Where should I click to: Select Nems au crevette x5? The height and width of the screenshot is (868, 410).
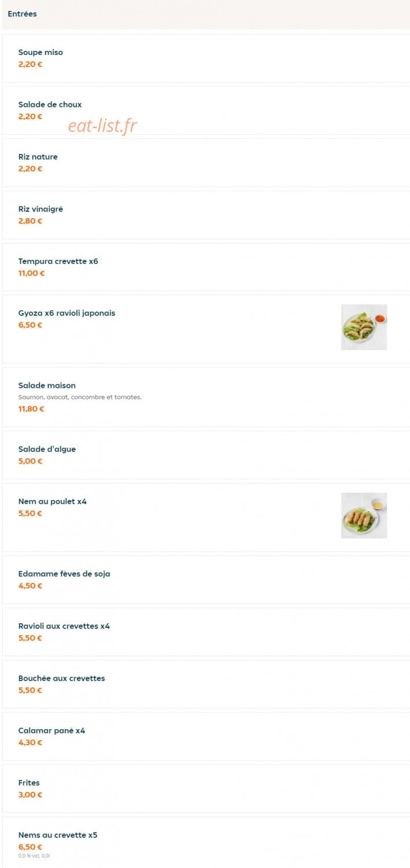click(x=206, y=843)
